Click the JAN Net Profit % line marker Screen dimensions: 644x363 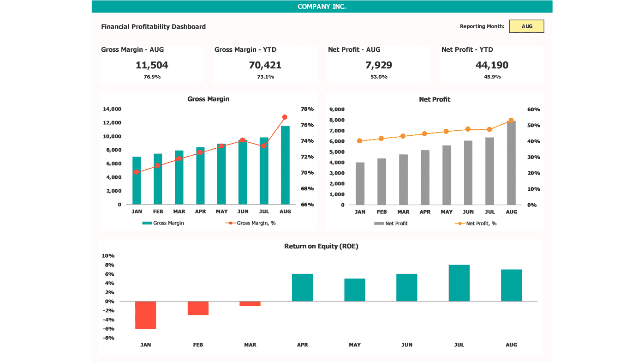(x=360, y=141)
